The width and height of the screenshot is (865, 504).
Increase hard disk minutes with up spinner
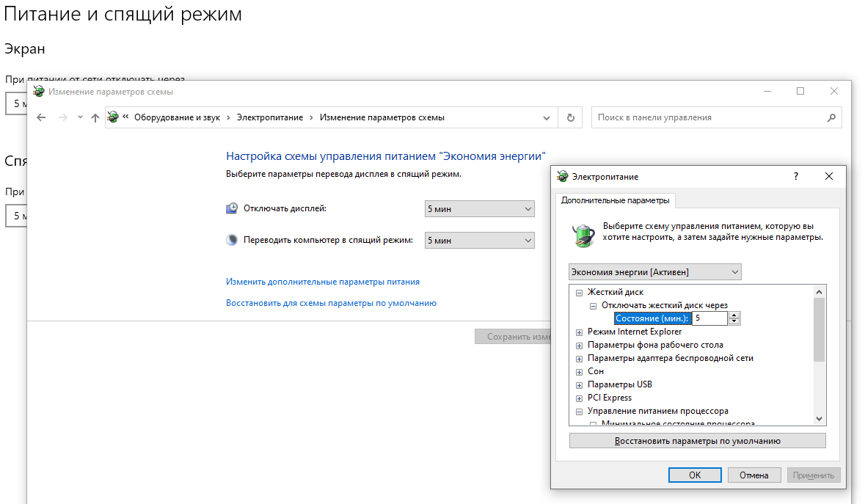(x=734, y=315)
